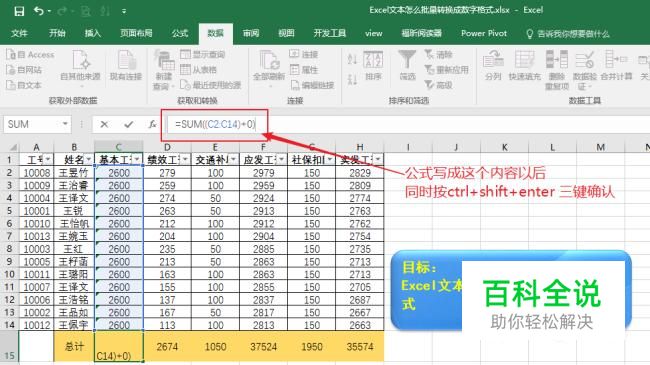
Task: Open filter dropdown on 工号 header
Action: 48,159
